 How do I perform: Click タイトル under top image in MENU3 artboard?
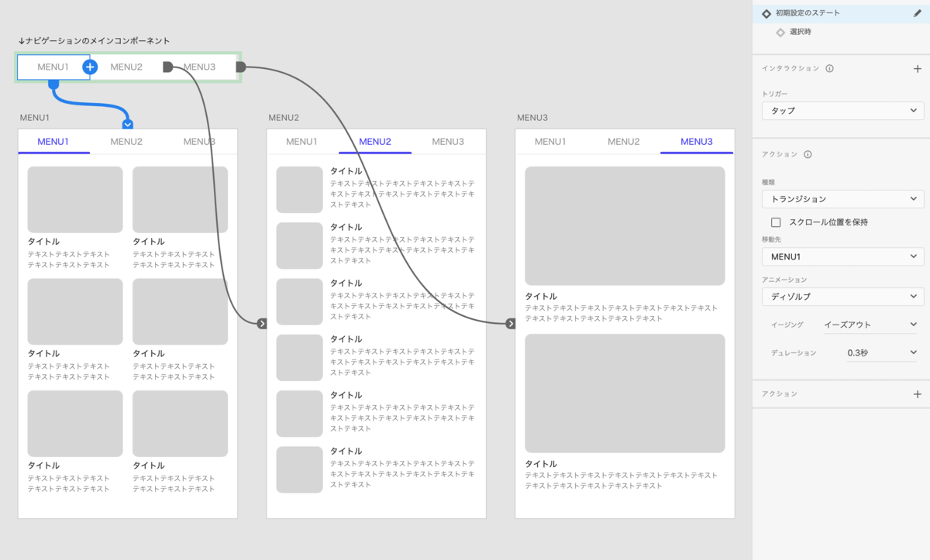pyautogui.click(x=541, y=297)
